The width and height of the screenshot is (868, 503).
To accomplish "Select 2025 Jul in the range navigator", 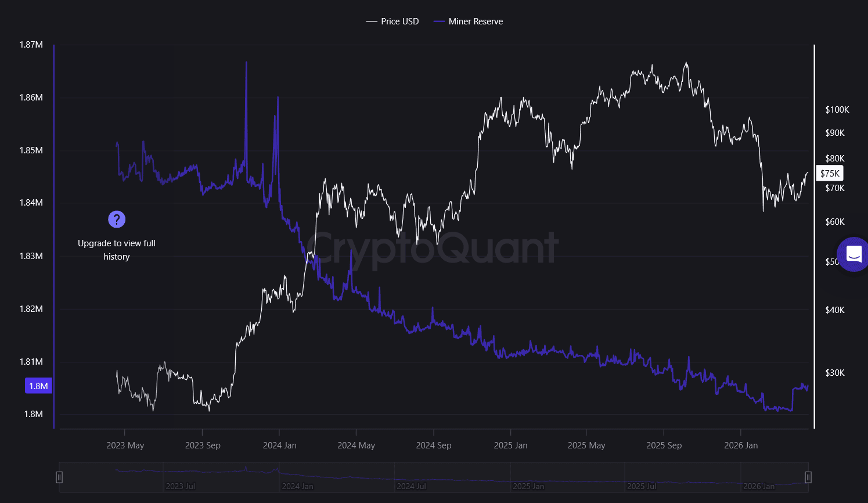I will 642,486.
